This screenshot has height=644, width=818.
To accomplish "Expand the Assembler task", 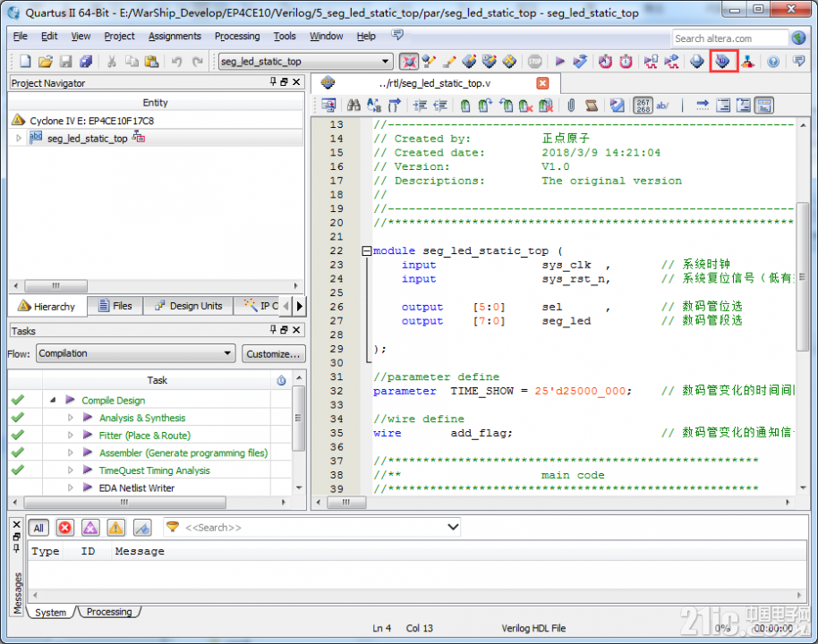I will coord(71,453).
